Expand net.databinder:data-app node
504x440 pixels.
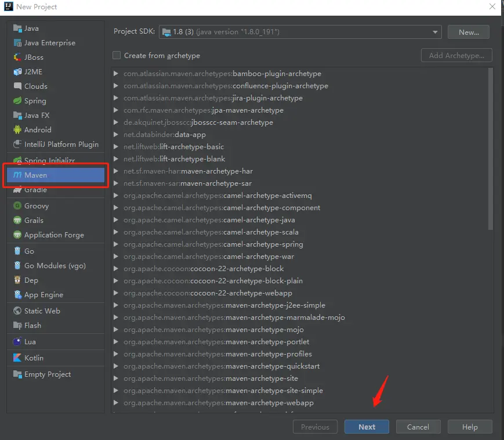coord(116,135)
